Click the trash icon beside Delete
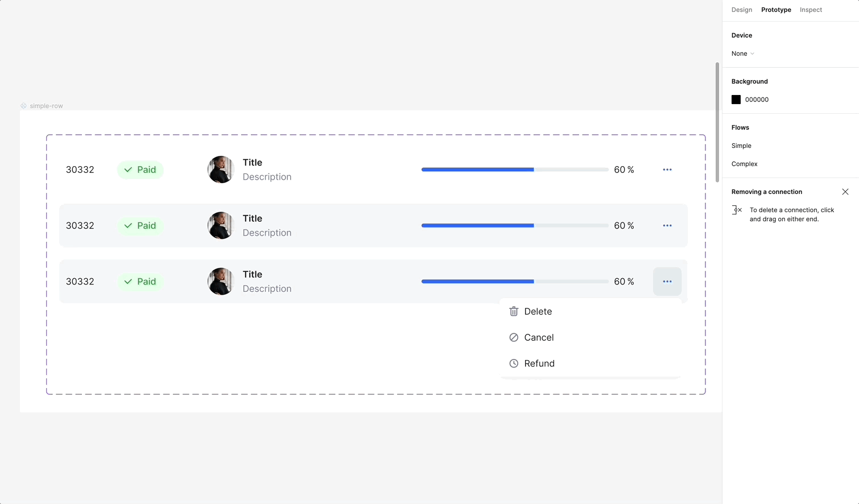 coord(514,312)
